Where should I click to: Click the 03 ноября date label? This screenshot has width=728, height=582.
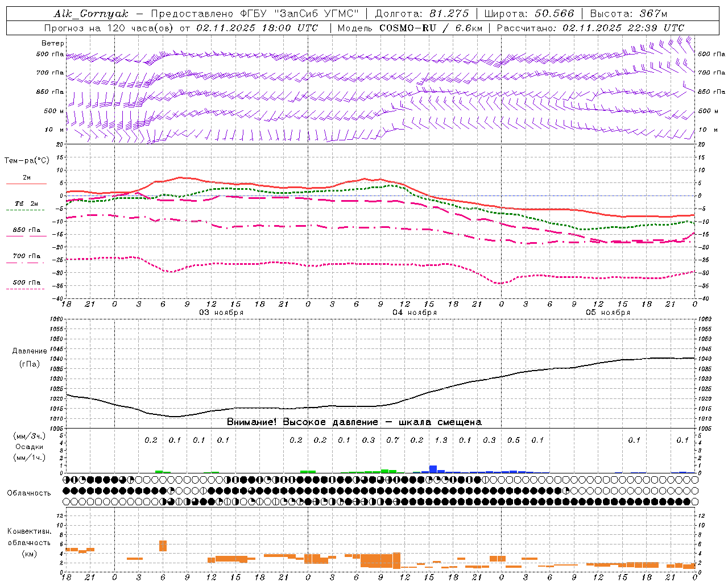coord(221,313)
